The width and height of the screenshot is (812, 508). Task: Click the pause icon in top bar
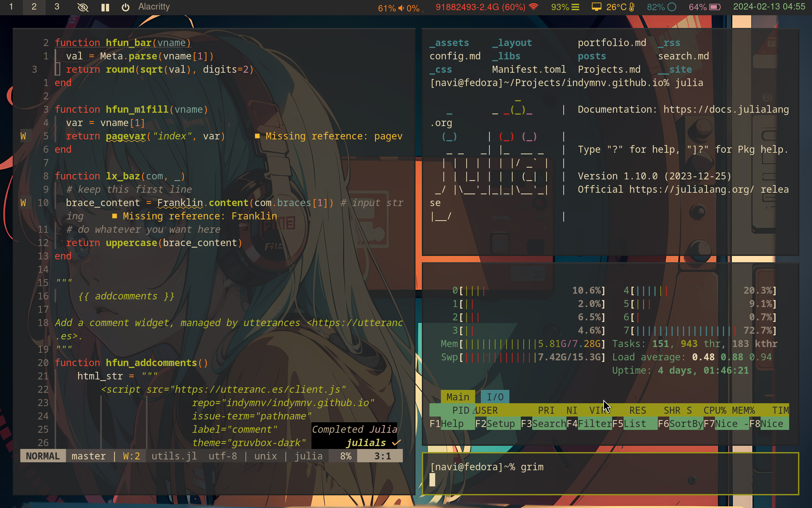[x=105, y=7]
